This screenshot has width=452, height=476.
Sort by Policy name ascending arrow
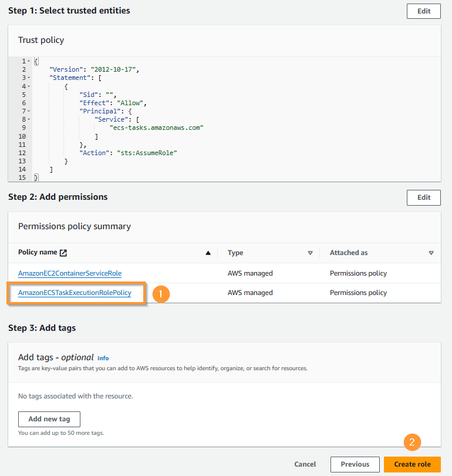pos(208,253)
